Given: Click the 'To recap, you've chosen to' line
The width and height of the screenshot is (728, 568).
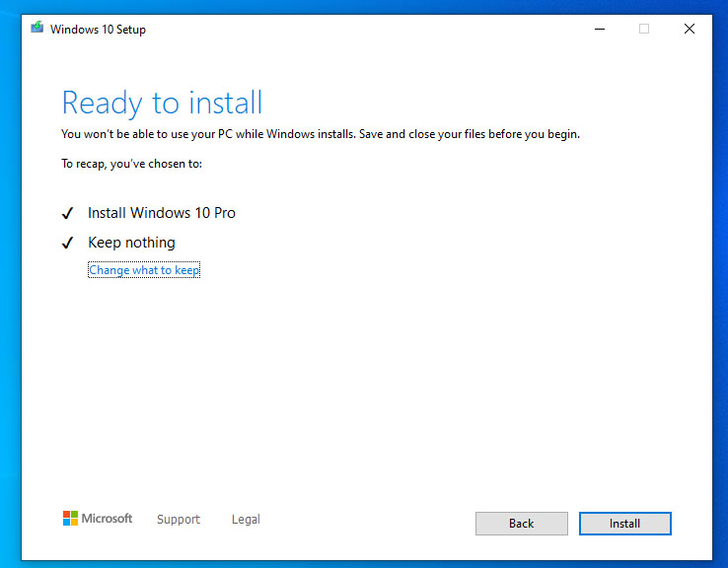Looking at the screenshot, I should (132, 164).
